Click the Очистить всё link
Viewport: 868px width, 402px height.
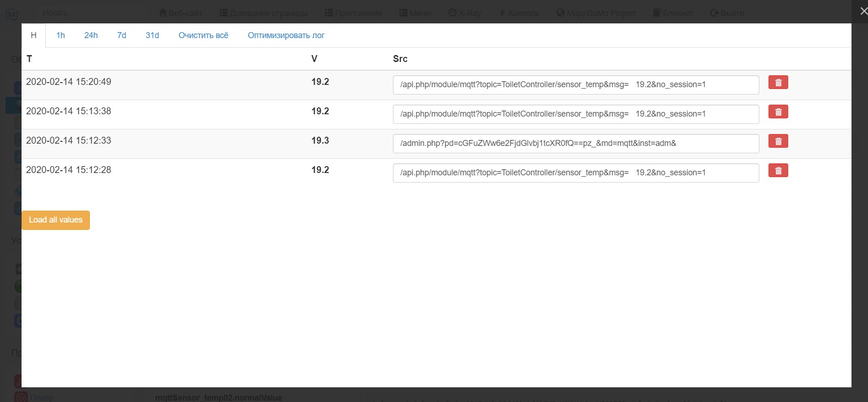(203, 35)
